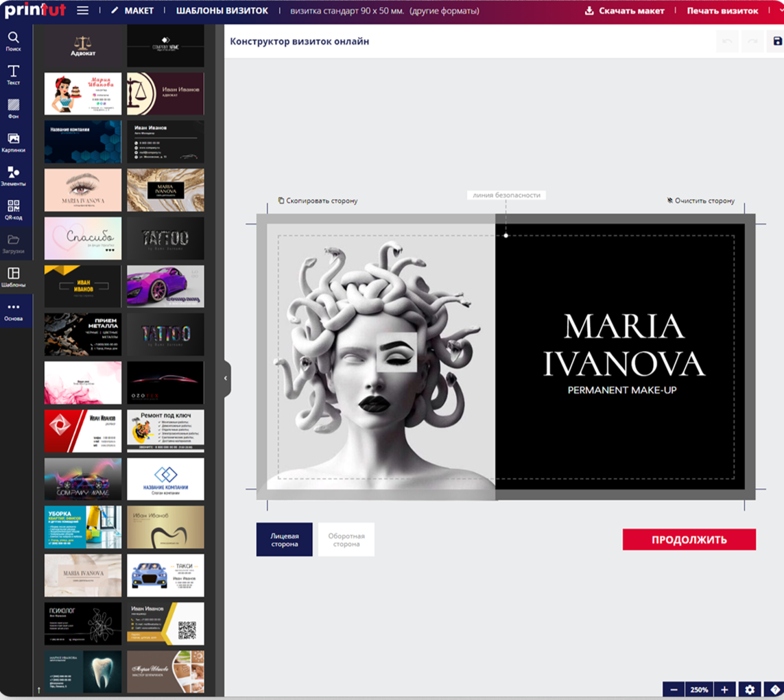Viewport: 784px width, 700px height.
Task: Click the save floppy disk icon
Action: coord(777,41)
